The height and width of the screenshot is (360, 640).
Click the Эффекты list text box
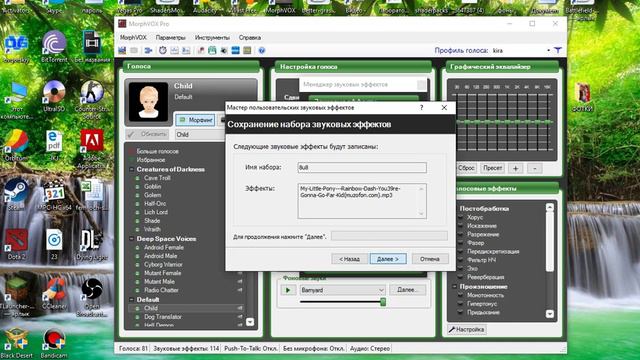coord(362,201)
